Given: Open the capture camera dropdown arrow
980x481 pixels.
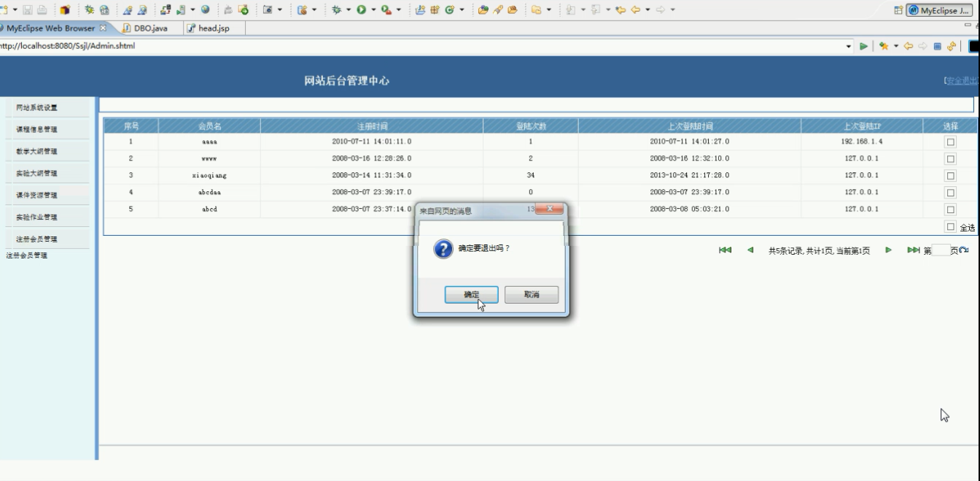Looking at the screenshot, I should (280, 9).
